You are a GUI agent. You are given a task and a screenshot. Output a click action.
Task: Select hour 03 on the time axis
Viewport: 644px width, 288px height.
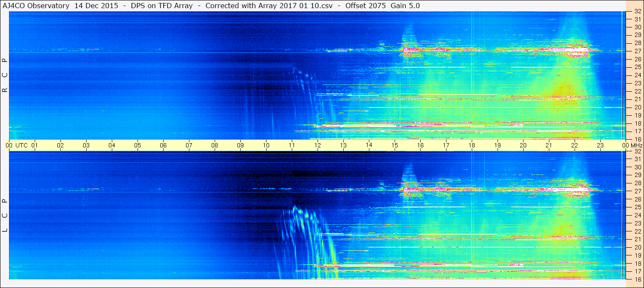tap(86, 145)
